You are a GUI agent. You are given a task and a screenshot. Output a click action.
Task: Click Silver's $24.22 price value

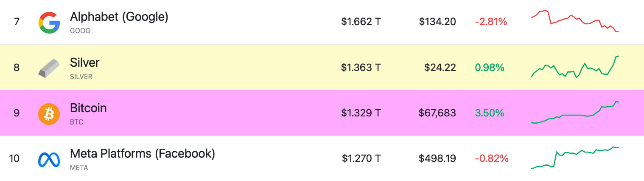440,67
